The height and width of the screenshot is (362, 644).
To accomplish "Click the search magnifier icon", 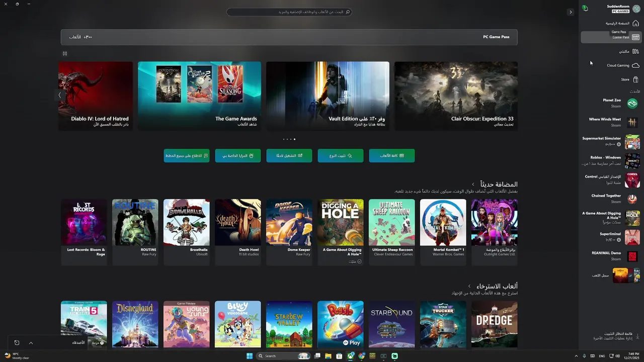I will tap(347, 12).
